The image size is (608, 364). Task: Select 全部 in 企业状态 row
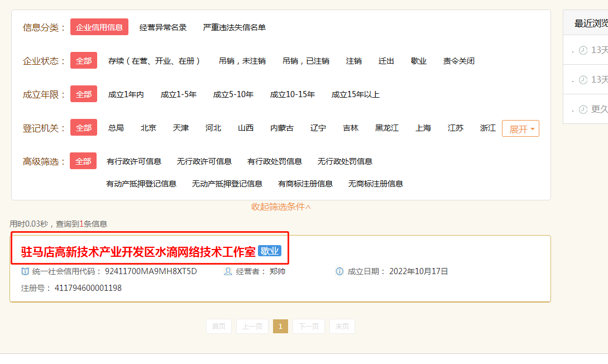84,60
